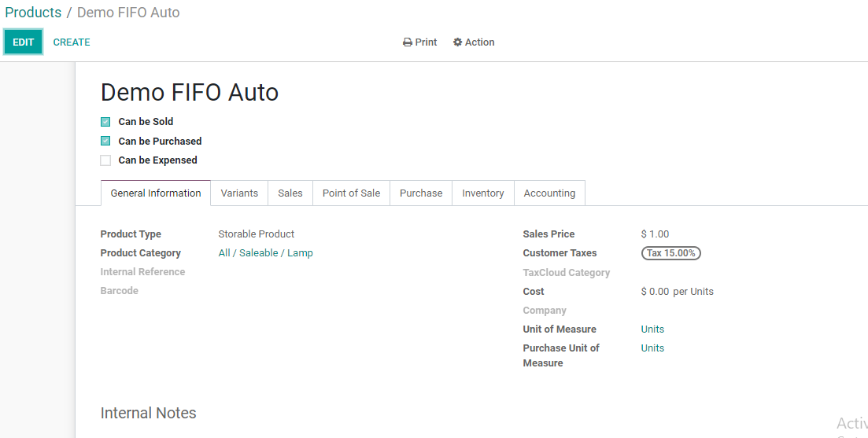Go to the Purchase tab

tap(421, 193)
